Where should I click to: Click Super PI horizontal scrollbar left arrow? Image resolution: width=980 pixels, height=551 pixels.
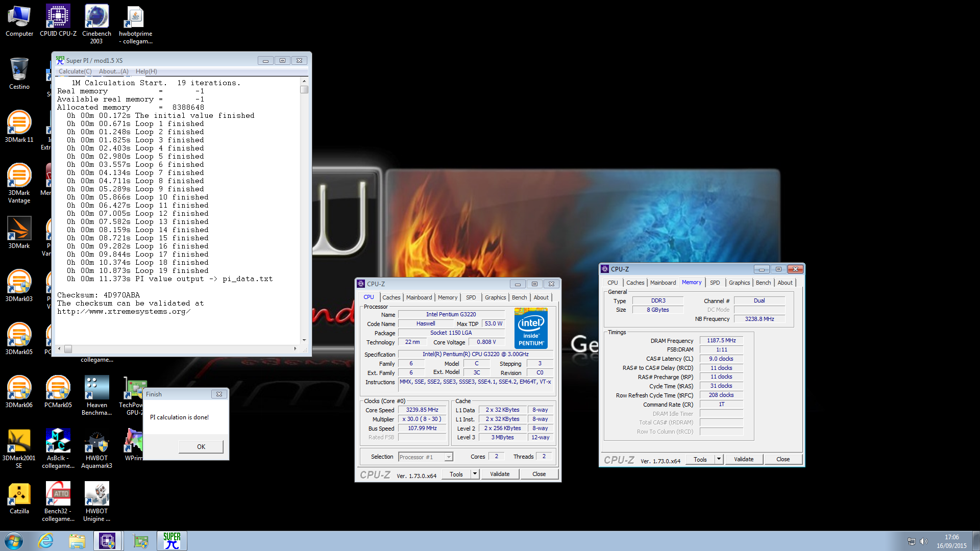tap(59, 349)
